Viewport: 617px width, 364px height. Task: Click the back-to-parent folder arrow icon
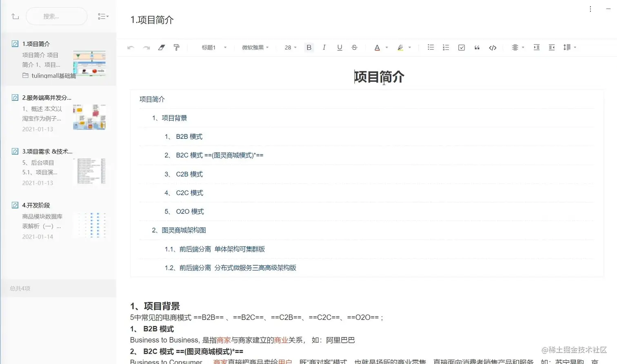[15, 16]
